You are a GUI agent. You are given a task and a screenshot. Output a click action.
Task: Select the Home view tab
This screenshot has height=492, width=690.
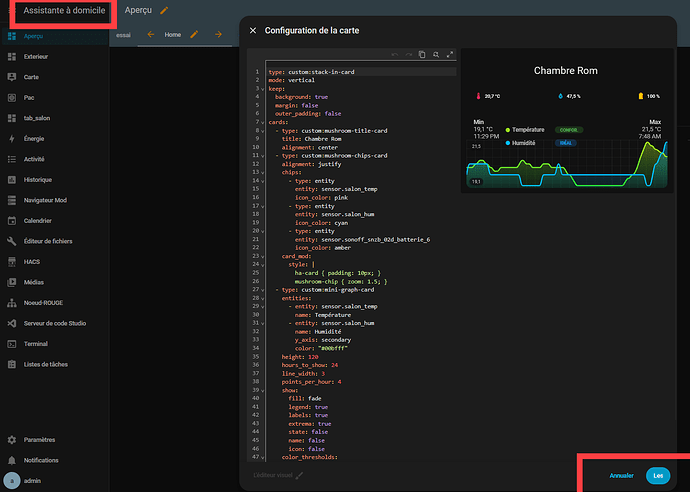tap(172, 35)
